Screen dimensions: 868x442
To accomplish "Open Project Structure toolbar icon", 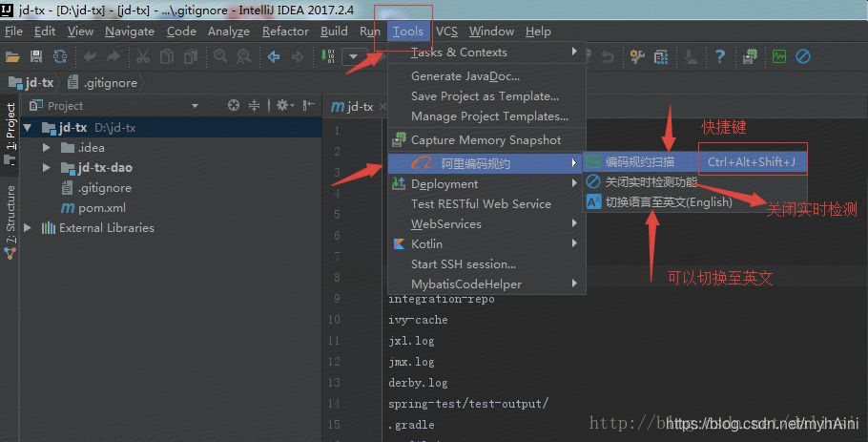I will pyautogui.click(x=661, y=56).
